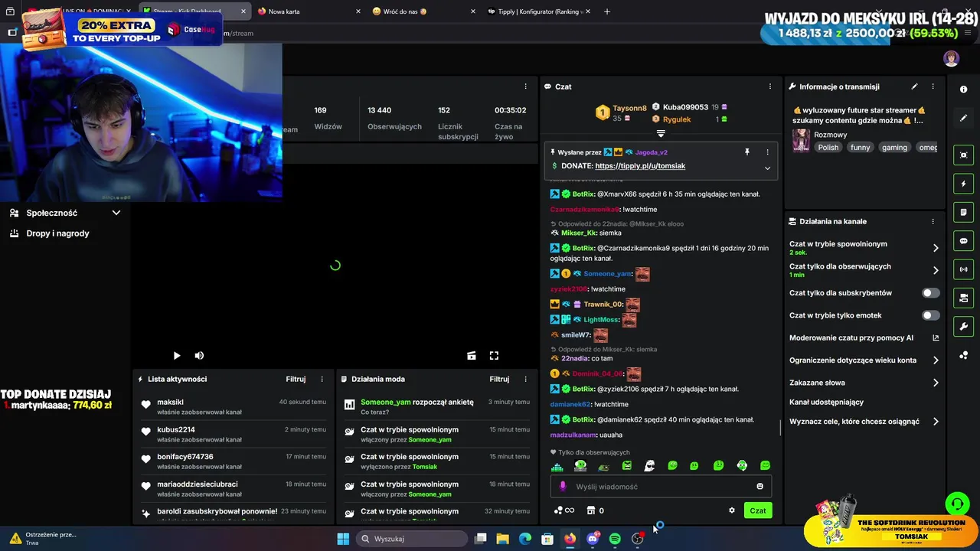Open the stream preview icon in right sidebar
This screenshot has width=980, height=551.
[x=963, y=155]
